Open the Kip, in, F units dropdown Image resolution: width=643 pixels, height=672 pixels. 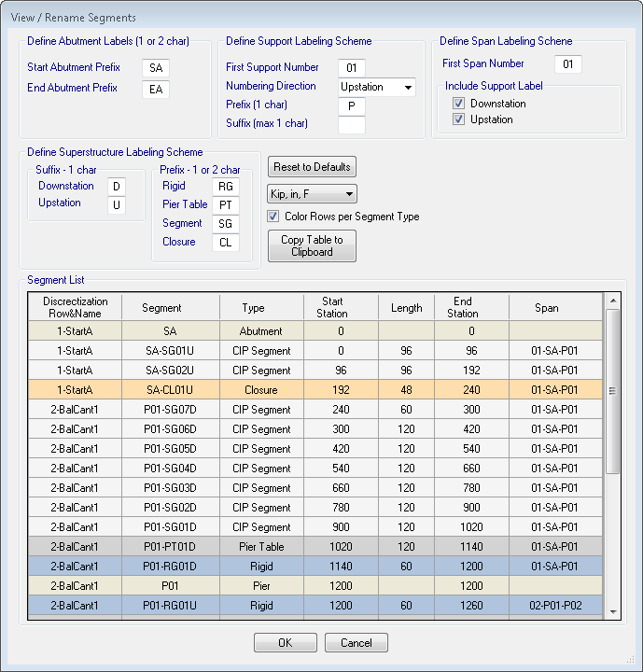312,193
